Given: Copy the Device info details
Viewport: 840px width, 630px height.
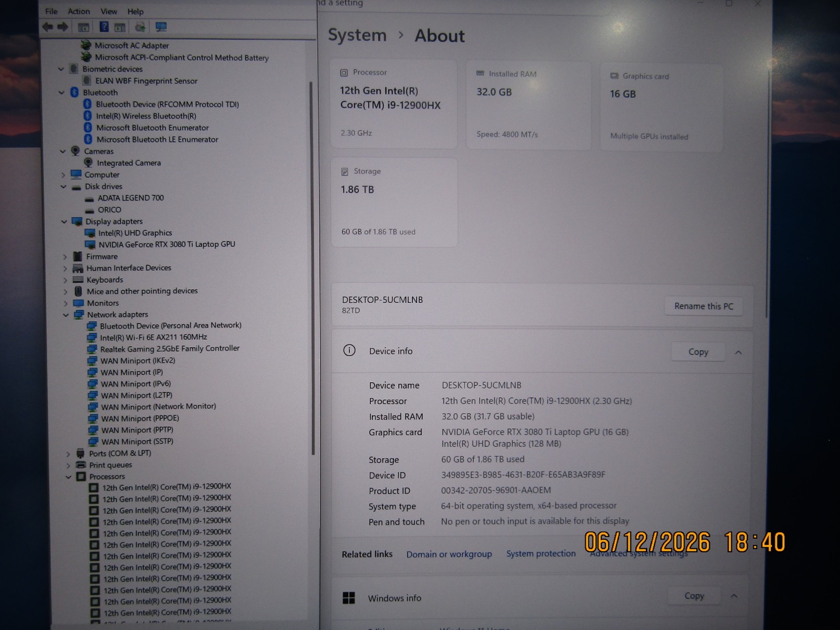Looking at the screenshot, I should click(x=698, y=352).
